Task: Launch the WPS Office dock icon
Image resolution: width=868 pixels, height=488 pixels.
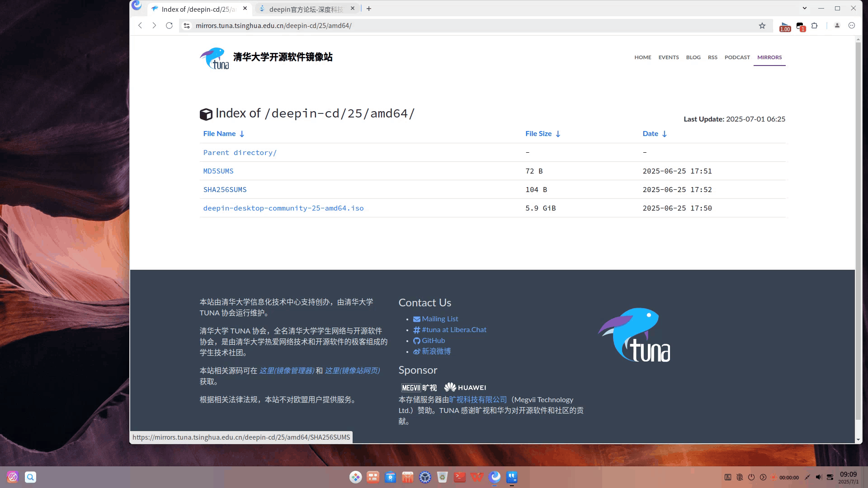Action: (x=477, y=477)
